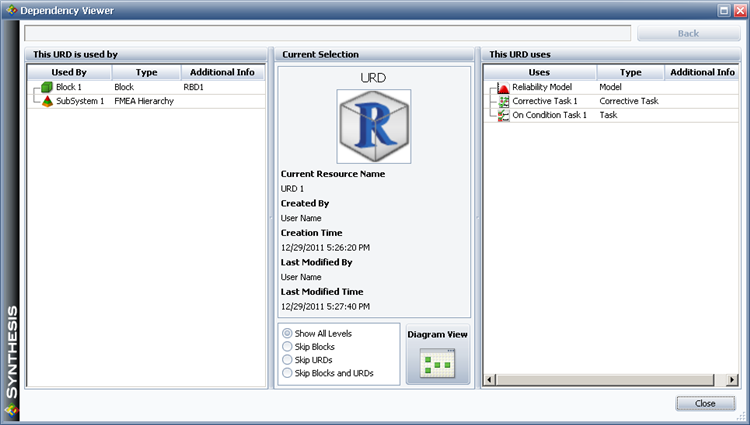Click the SubSystem 1 hierarchy icon
This screenshot has width=750, height=425.
(47, 101)
